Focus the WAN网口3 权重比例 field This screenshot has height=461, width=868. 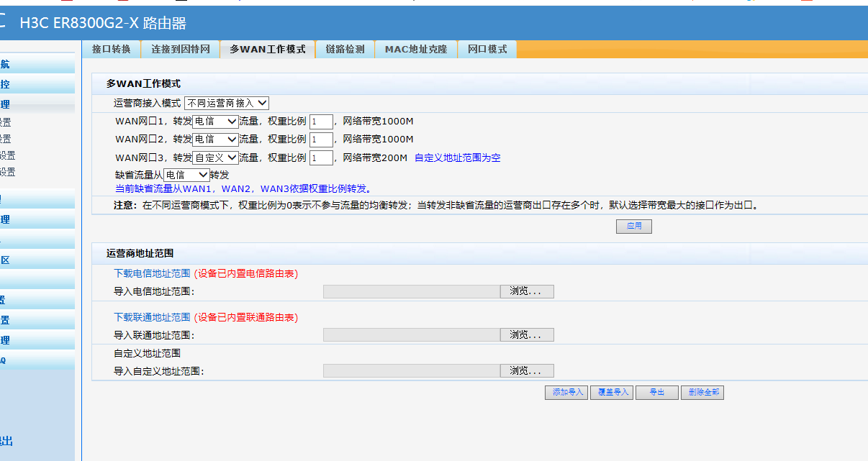(321, 158)
